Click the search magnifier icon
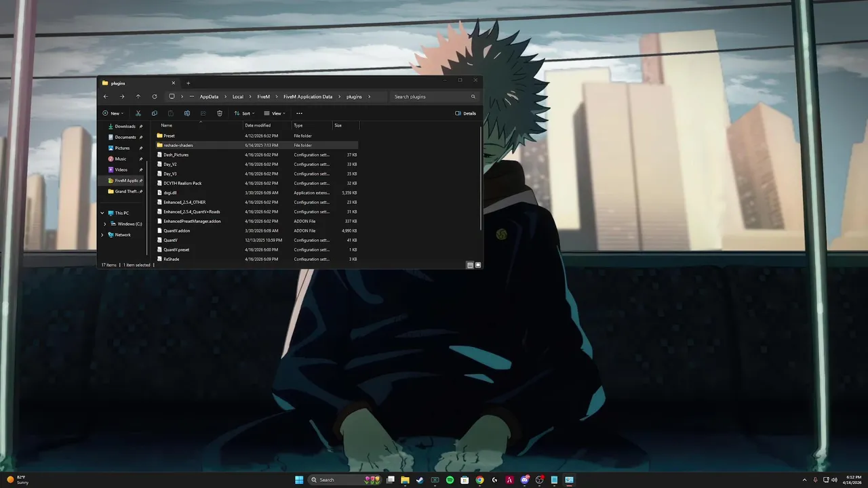This screenshot has width=868, height=488. pyautogui.click(x=473, y=96)
